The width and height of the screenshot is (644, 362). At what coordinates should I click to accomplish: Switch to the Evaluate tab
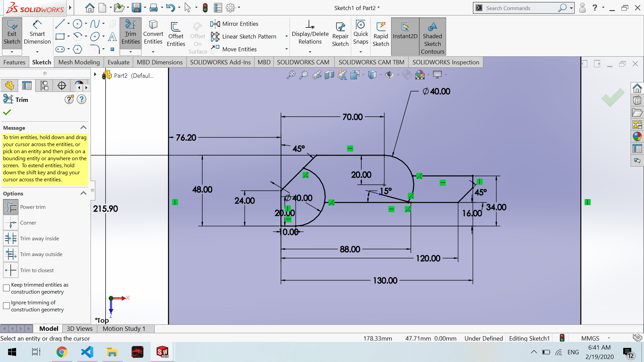pos(118,62)
